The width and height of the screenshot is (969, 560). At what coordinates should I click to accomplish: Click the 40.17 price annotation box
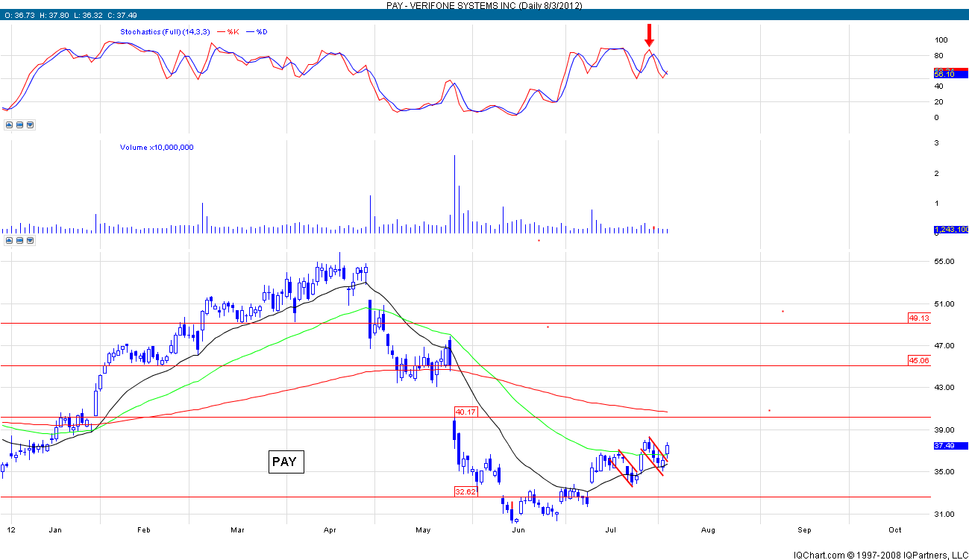[x=465, y=412]
